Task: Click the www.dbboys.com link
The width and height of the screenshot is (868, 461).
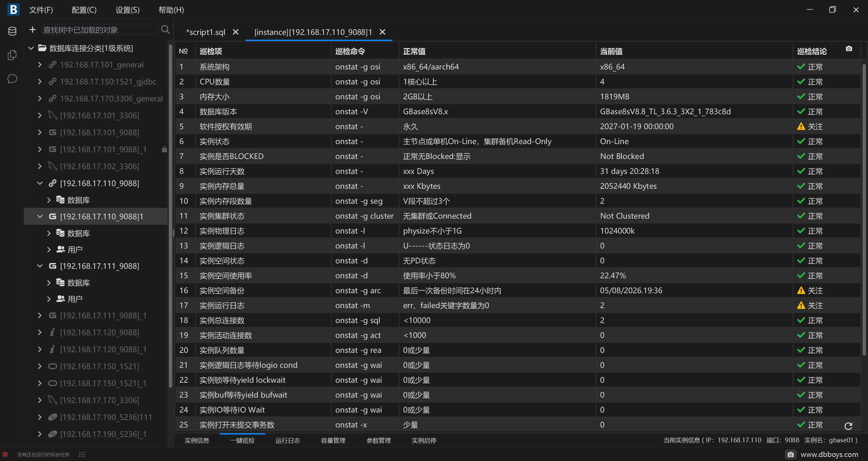Action: (829, 455)
